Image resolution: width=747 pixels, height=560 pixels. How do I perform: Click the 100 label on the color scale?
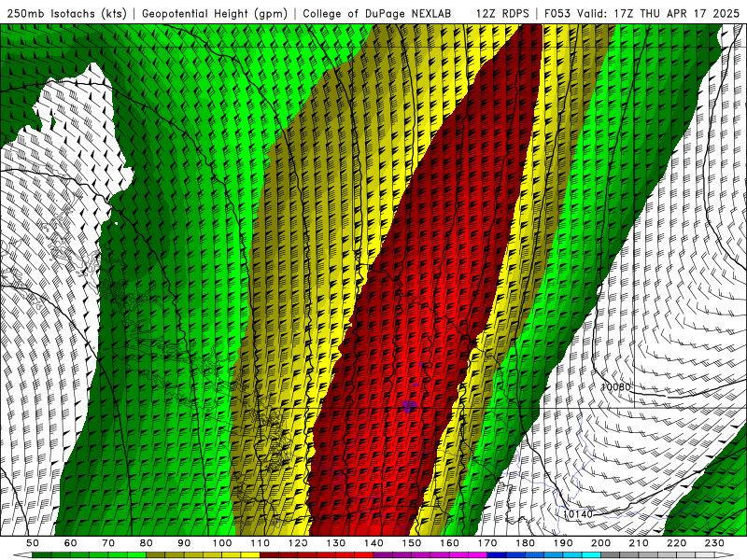(222, 543)
